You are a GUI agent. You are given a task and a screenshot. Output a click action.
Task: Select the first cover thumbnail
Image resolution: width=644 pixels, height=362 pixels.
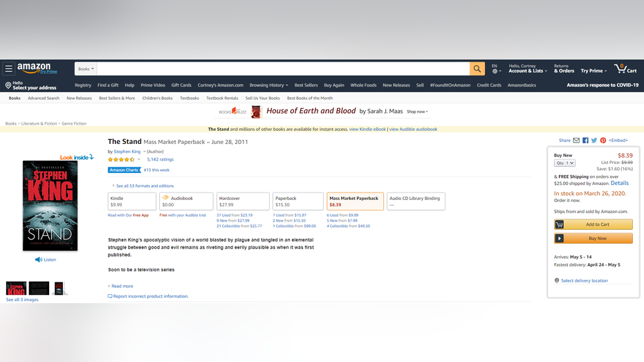(16, 289)
